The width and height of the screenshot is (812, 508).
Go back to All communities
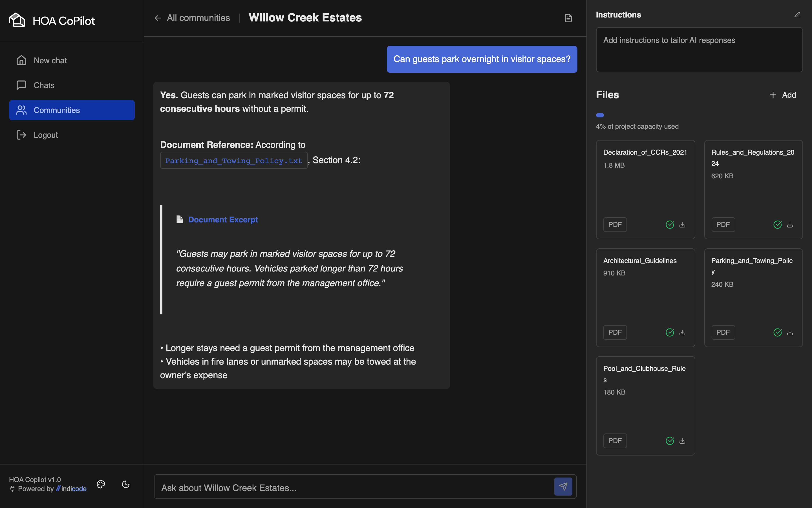[x=192, y=18]
